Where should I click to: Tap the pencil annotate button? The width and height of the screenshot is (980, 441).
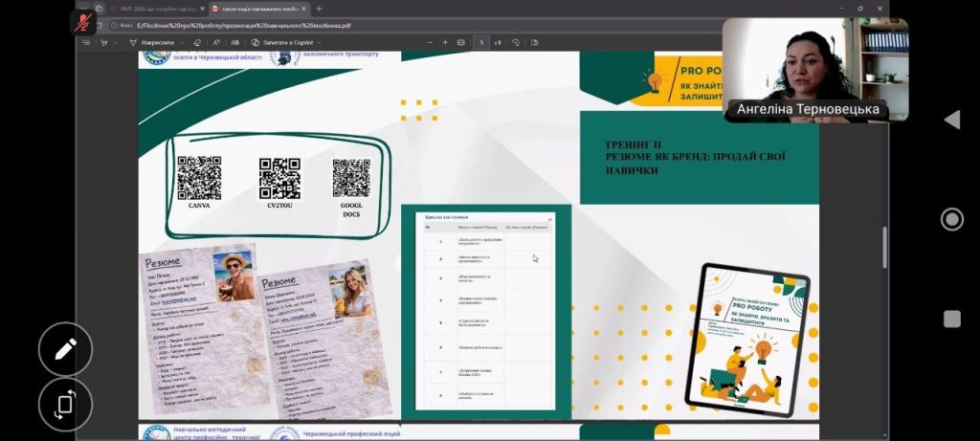[x=65, y=350]
